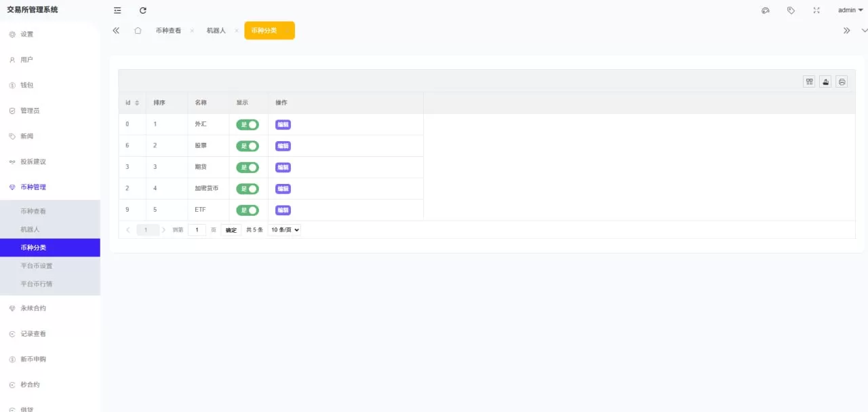Click the table export icon

pyautogui.click(x=825, y=81)
